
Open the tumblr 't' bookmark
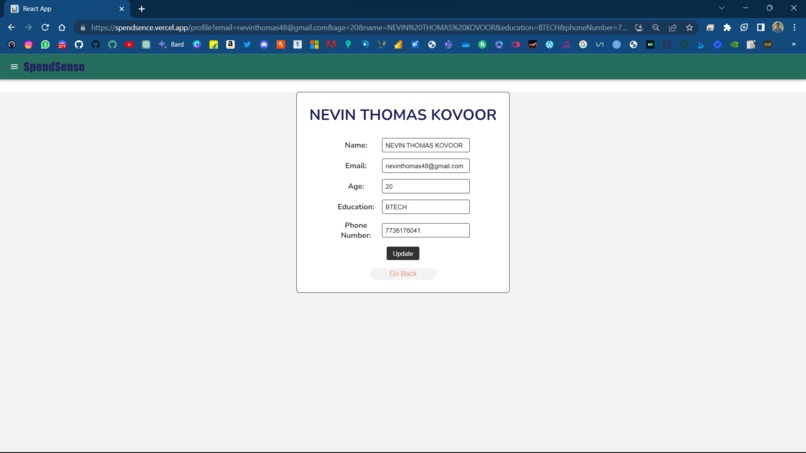[x=298, y=45]
